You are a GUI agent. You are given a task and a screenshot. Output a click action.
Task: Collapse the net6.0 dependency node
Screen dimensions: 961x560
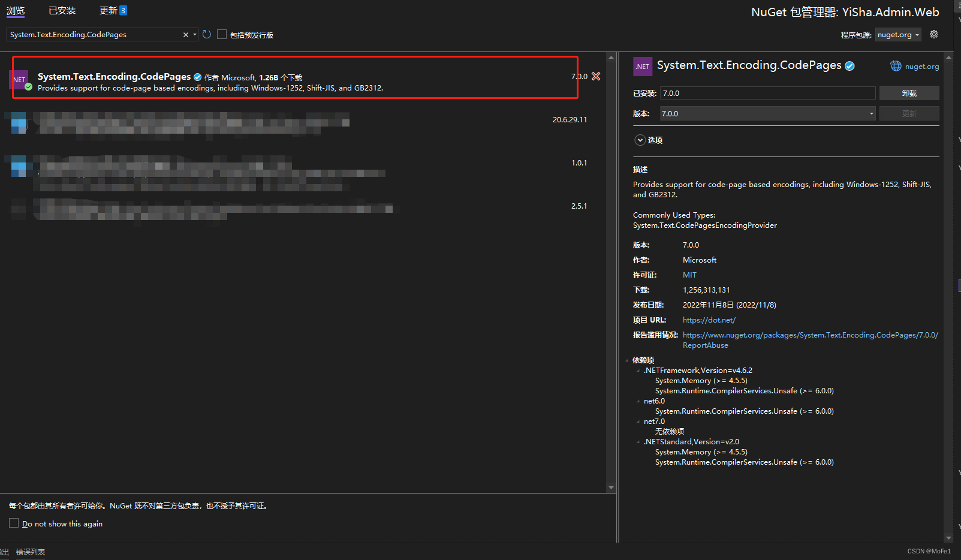click(637, 401)
